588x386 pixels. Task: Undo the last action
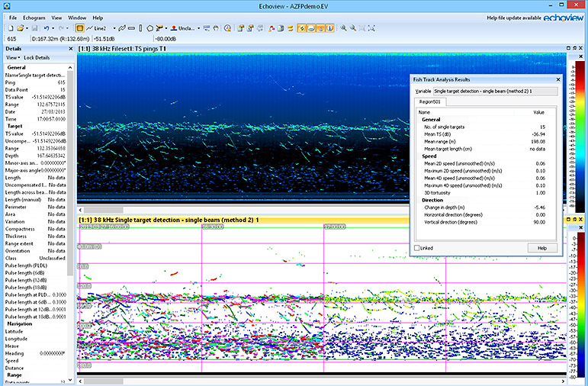[47, 28]
